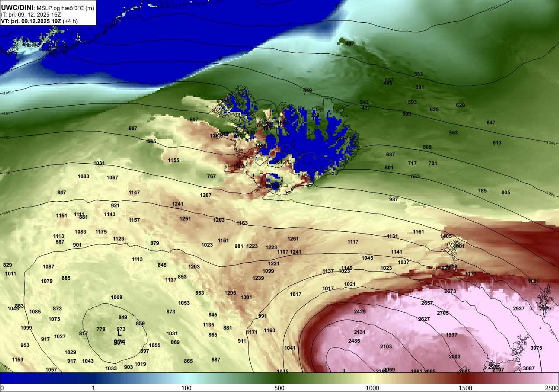This screenshot has width=559, height=392.
Task: Click the value '1261'
Action: 293,239
